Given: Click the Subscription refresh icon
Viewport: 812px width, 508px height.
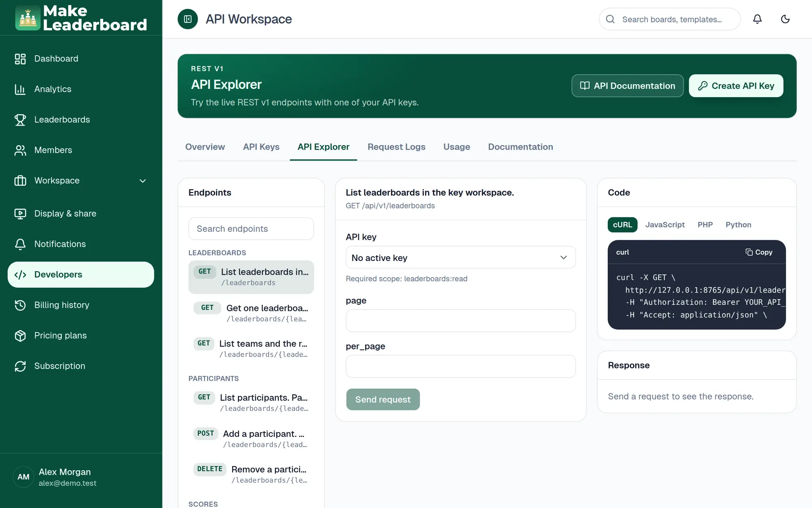Looking at the screenshot, I should pos(20,366).
